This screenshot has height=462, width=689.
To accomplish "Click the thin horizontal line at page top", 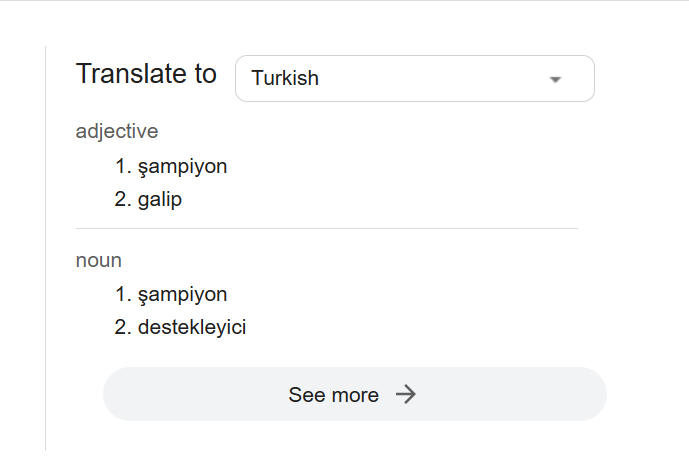I will tap(344, 1).
